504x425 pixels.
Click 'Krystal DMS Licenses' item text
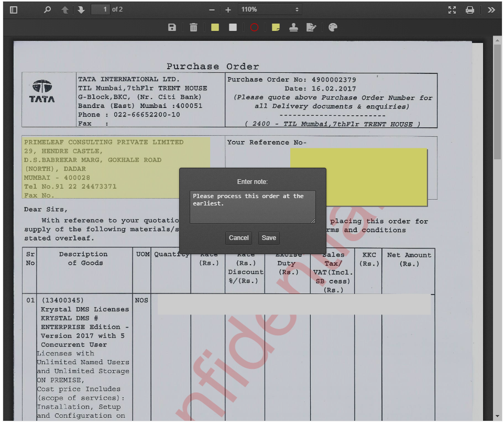[85, 309]
